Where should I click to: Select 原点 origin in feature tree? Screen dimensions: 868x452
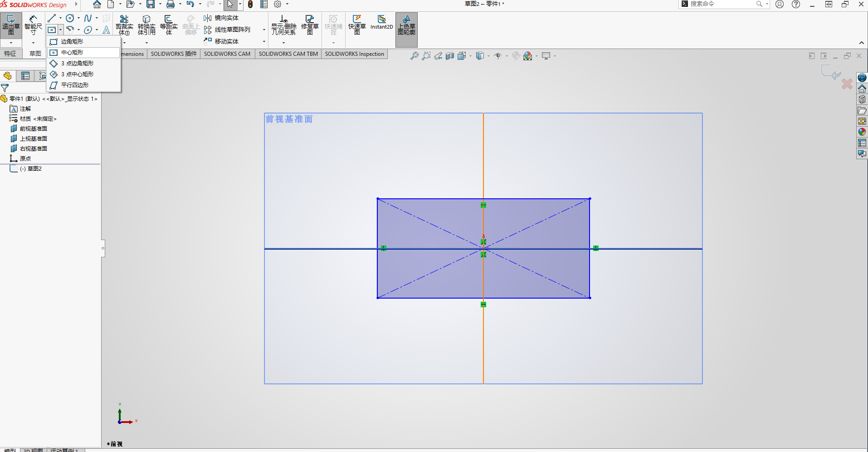pyautogui.click(x=21, y=158)
